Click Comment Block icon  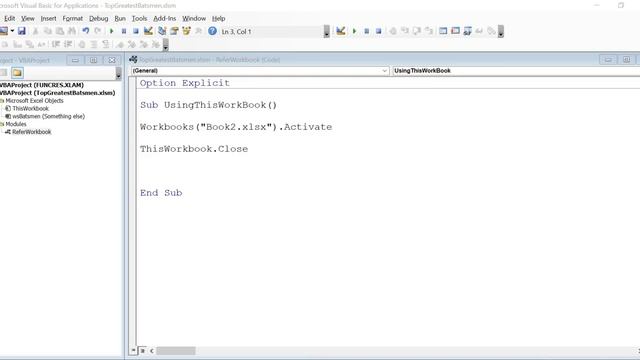click(94, 44)
